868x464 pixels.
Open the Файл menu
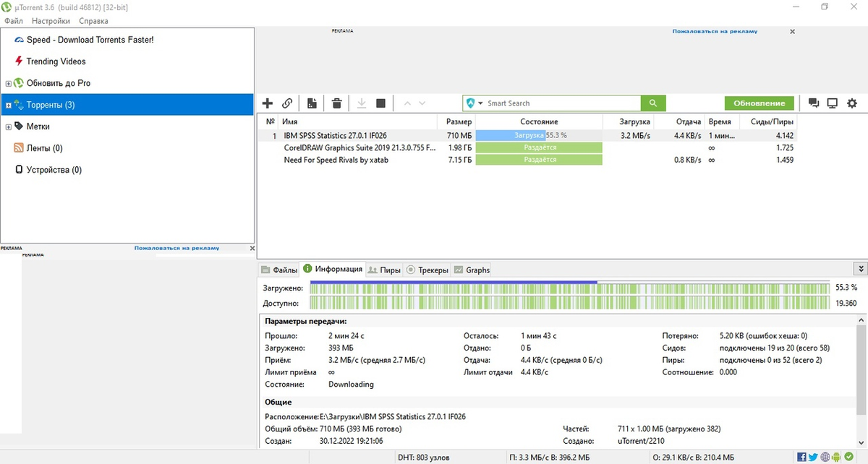(x=14, y=21)
